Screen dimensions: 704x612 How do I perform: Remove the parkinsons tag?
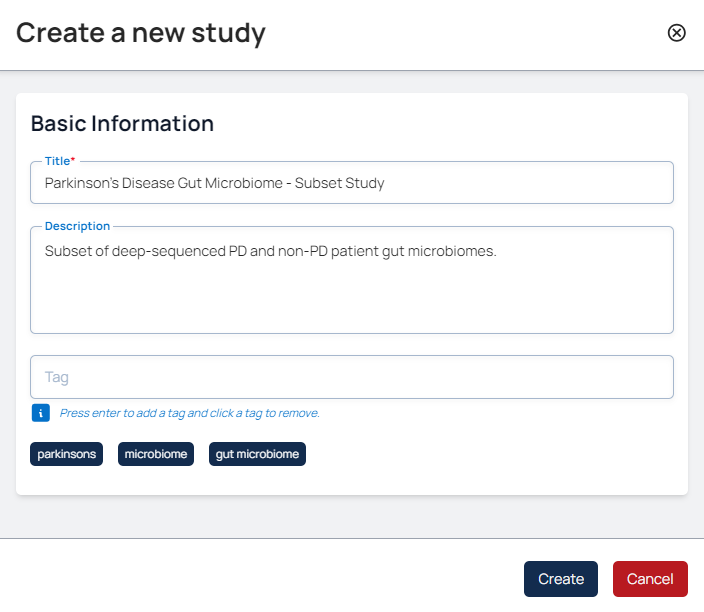click(x=67, y=454)
